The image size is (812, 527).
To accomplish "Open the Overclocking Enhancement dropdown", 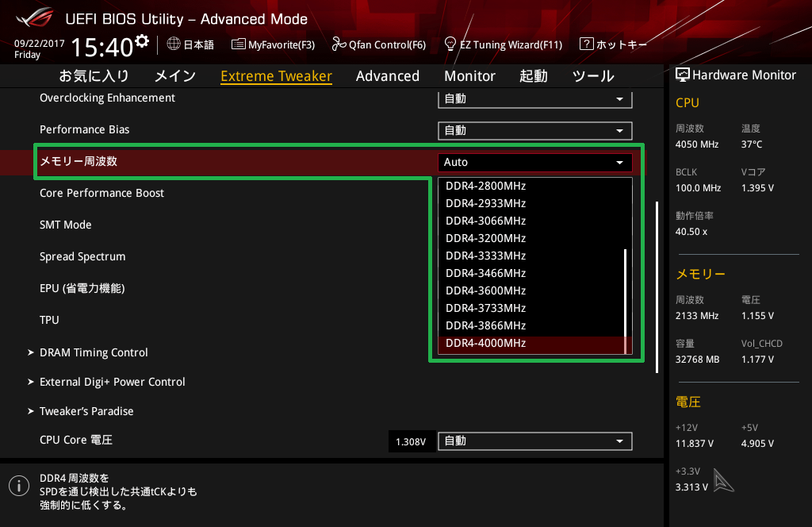I will (534, 99).
